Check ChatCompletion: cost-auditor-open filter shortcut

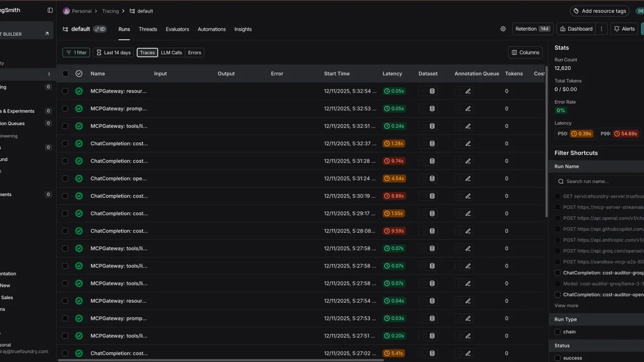coord(557,295)
